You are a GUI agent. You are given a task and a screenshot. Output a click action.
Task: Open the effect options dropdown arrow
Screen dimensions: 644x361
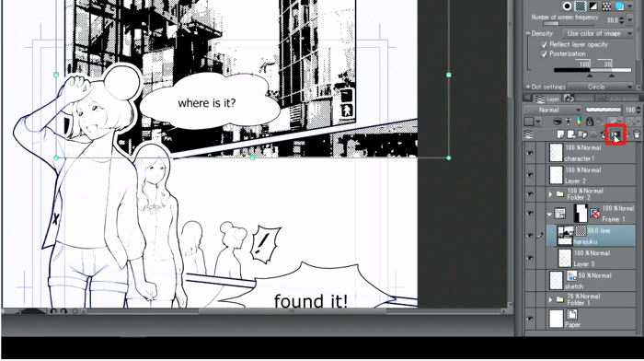click(x=630, y=6)
